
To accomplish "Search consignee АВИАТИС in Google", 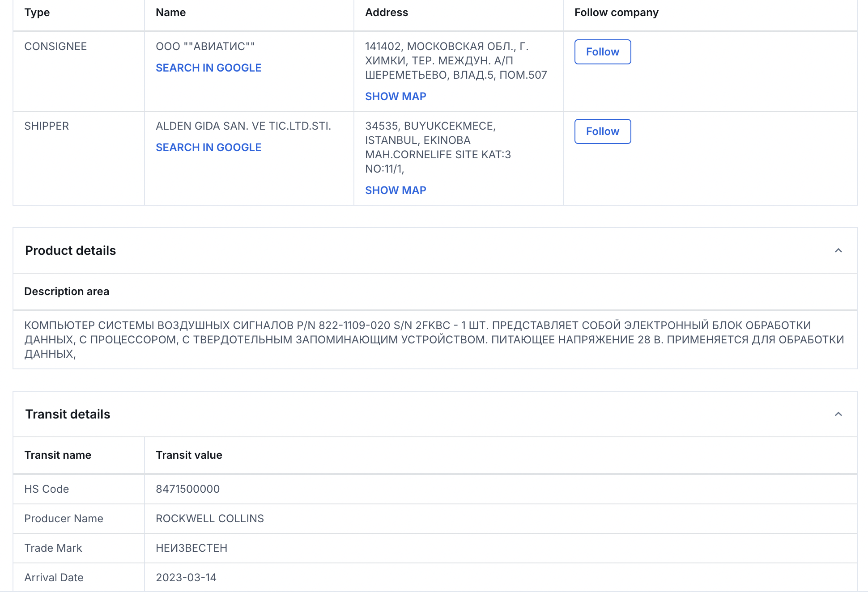I will click(208, 68).
